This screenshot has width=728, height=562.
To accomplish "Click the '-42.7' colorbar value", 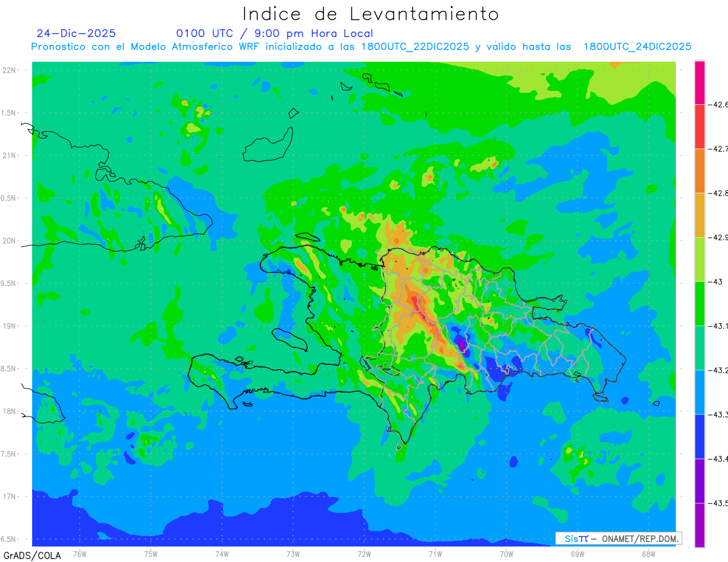I will pos(720,149).
